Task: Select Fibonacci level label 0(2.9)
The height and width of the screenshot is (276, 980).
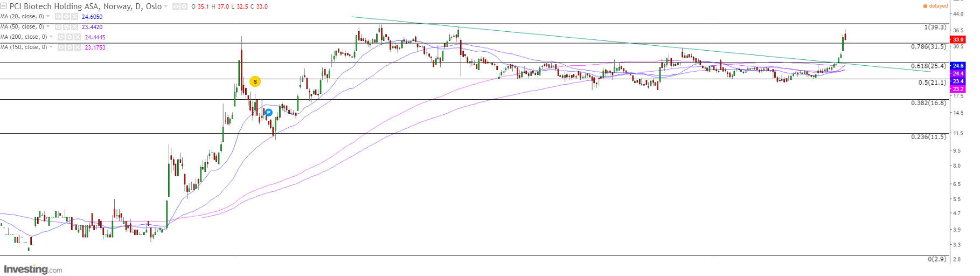Action: click(937, 259)
